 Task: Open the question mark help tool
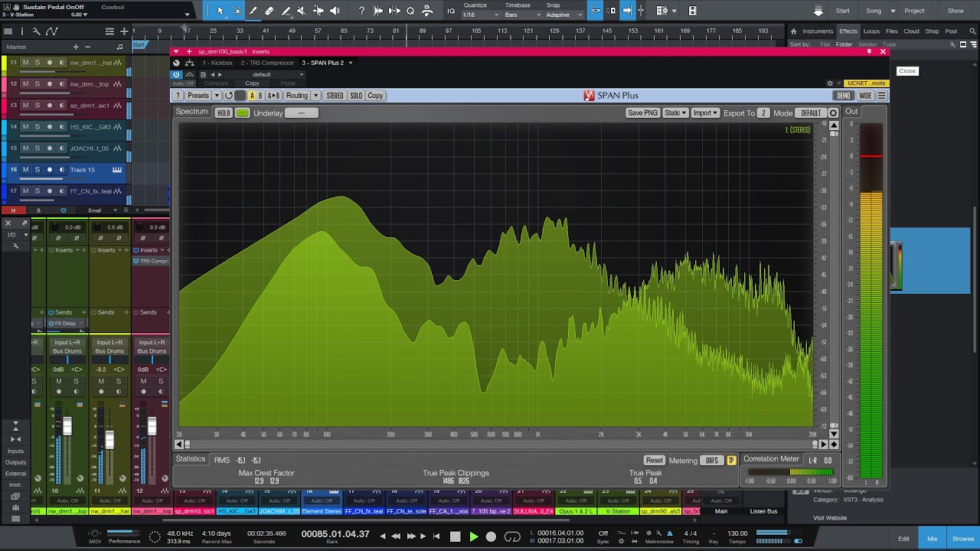[361, 11]
